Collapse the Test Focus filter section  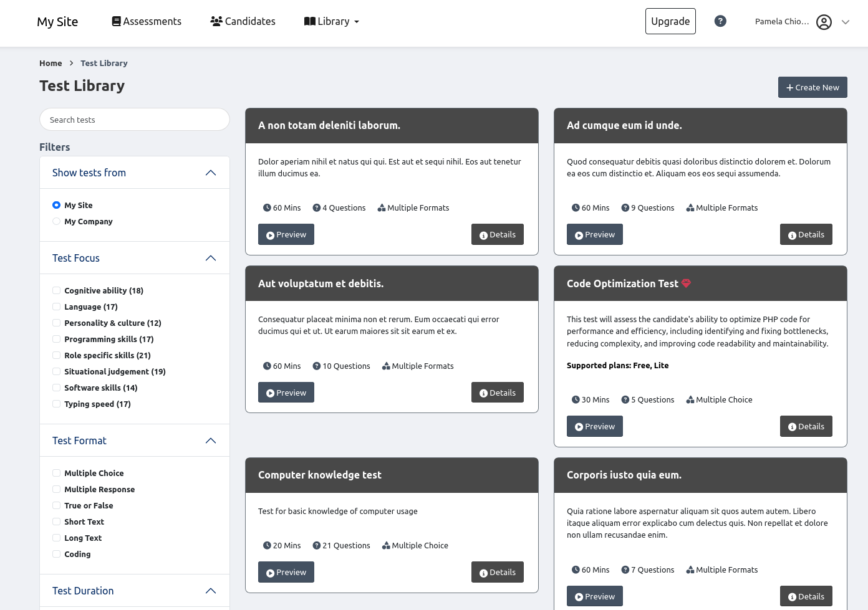tap(211, 259)
